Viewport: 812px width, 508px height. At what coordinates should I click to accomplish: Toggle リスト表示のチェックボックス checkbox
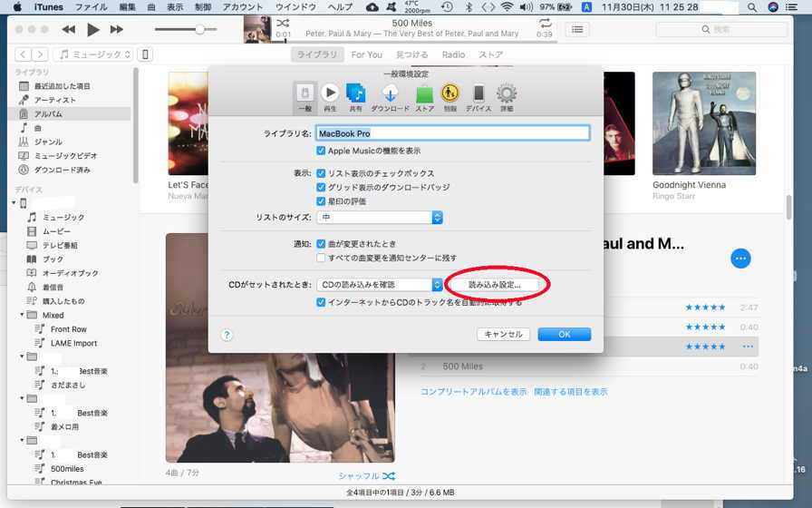pos(321,173)
